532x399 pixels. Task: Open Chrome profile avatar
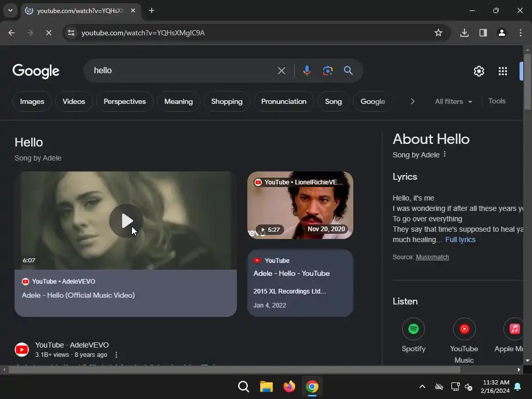point(502,33)
